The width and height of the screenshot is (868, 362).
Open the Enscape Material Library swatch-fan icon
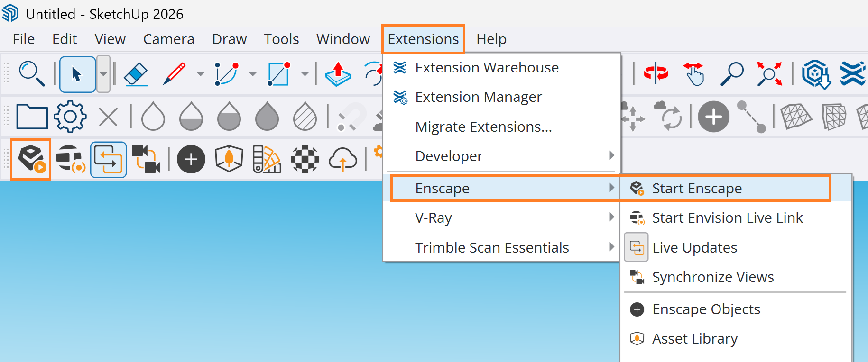pos(267,159)
